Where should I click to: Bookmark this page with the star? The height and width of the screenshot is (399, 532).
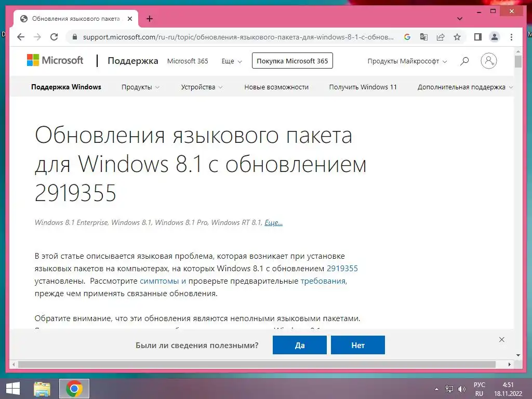pos(457,37)
